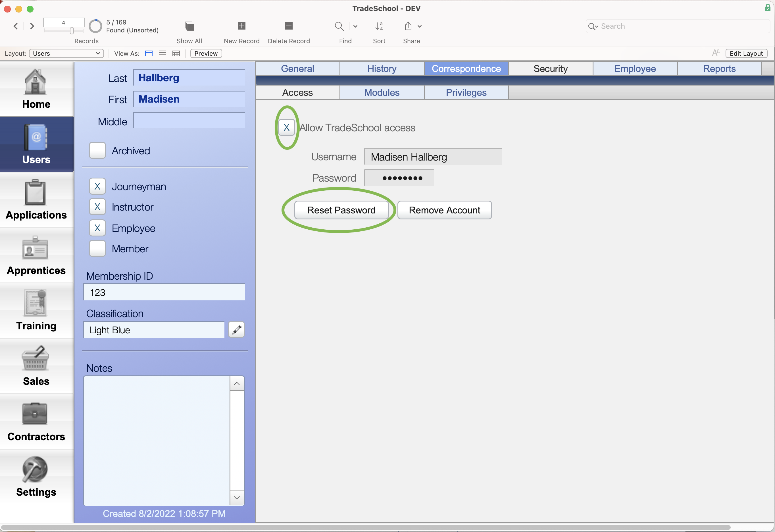Screen dimensions: 775x532
Task: Go to next record arrow
Action: (32, 26)
